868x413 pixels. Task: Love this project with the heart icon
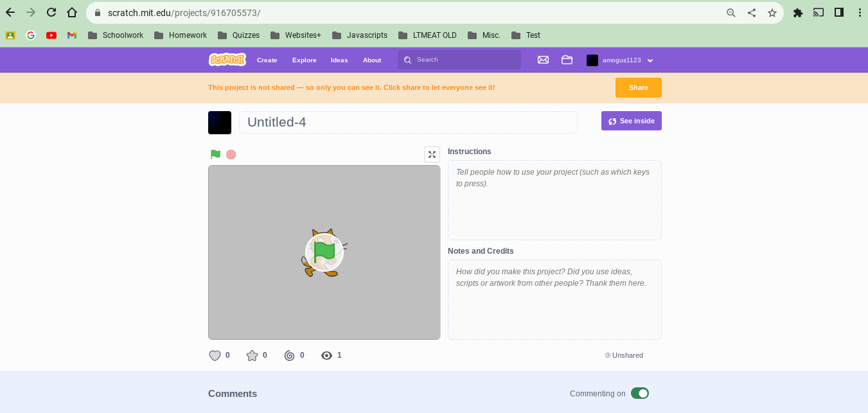(x=215, y=355)
